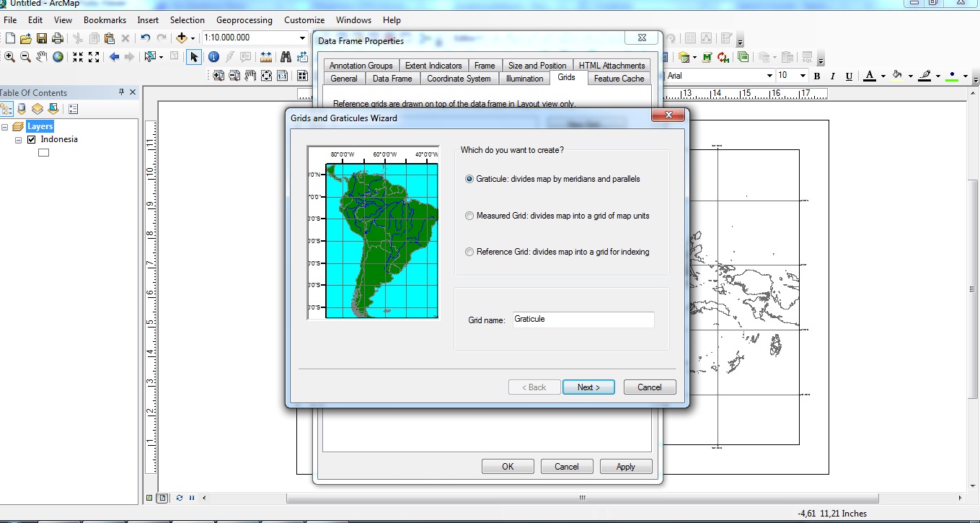Viewport: 980px width, 523px height.
Task: Switch to List By Visibility view
Action: pos(37,109)
